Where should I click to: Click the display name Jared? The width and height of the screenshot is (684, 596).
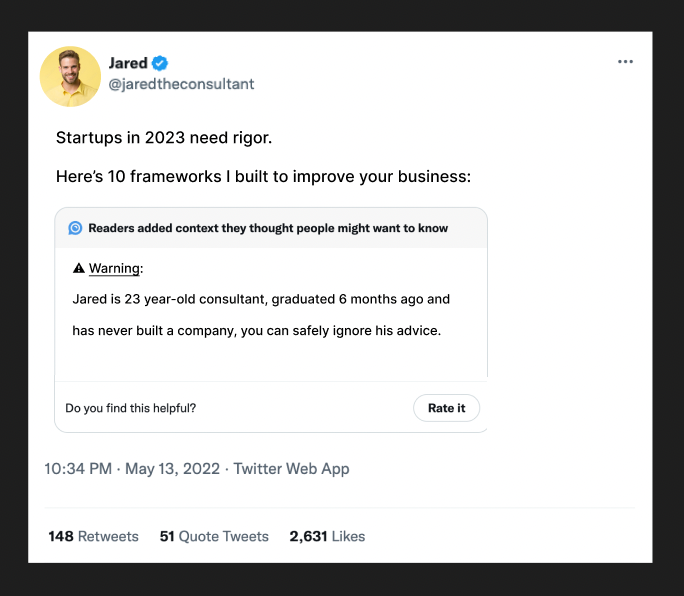coord(128,63)
